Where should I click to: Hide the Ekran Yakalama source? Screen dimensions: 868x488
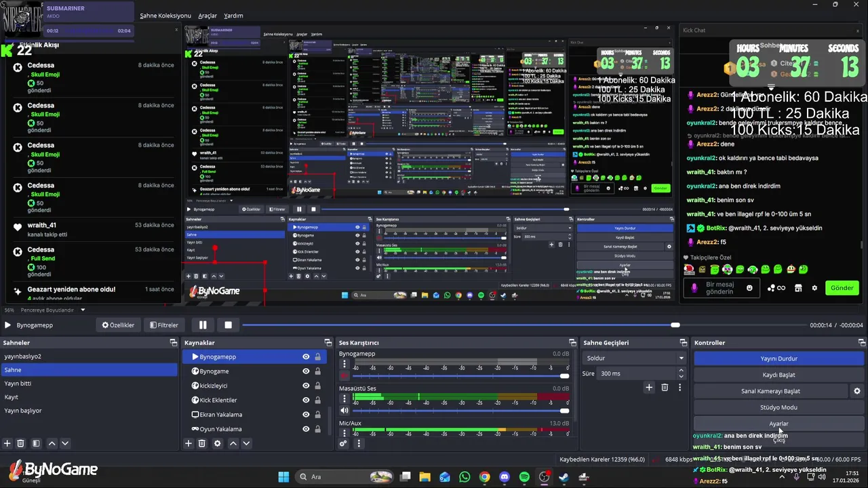[x=306, y=414]
